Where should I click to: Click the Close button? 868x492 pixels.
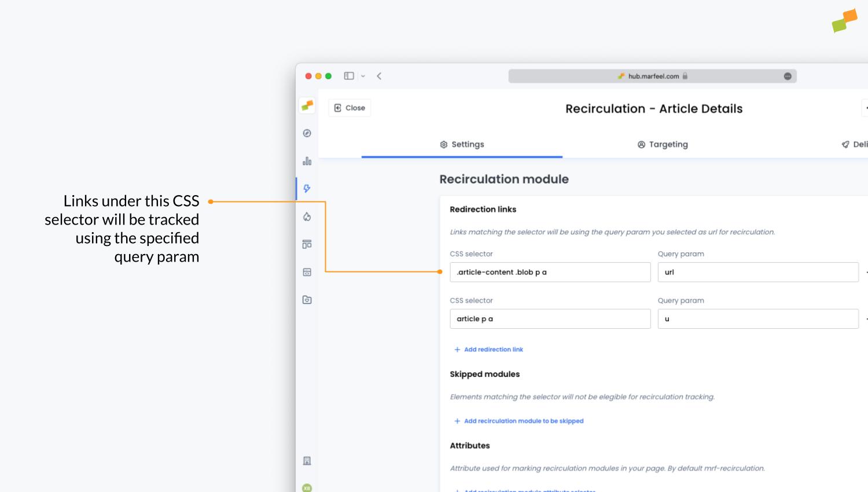coord(350,107)
